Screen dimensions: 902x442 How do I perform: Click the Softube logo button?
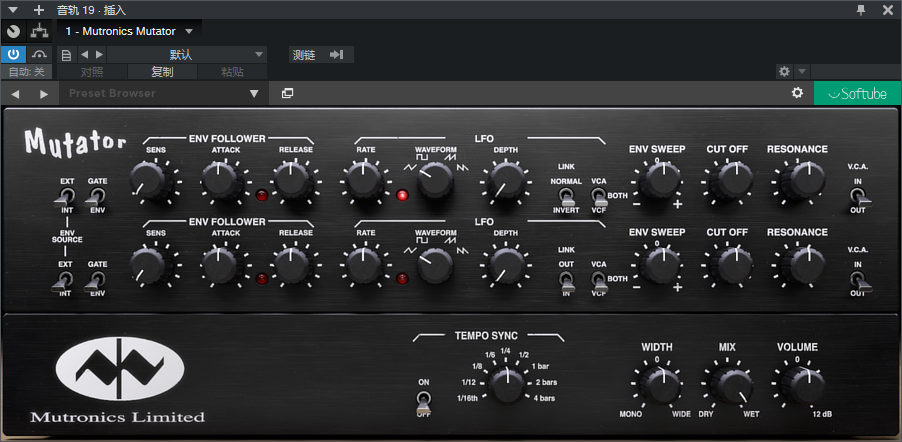coord(857,93)
